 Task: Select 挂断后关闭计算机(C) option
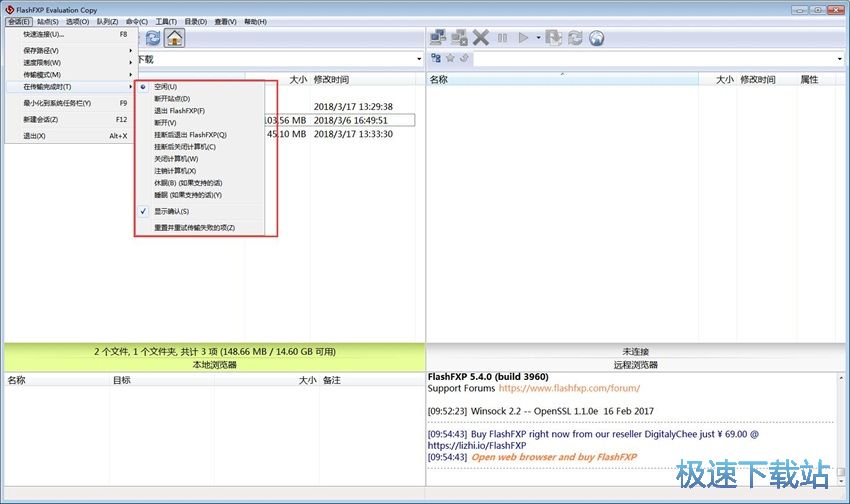click(199, 147)
